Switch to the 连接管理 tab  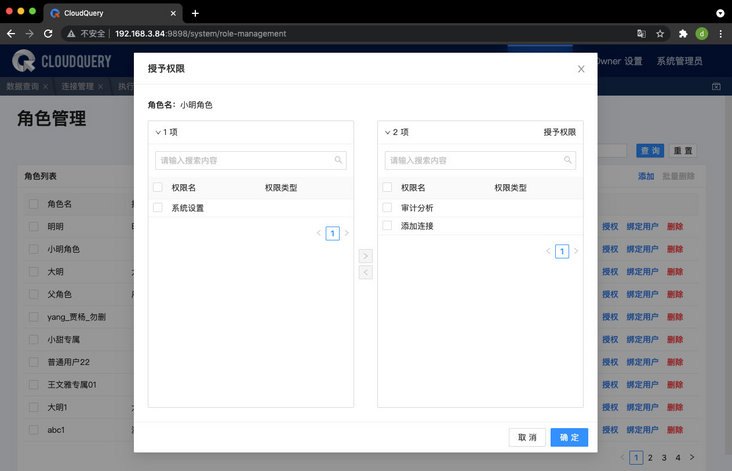coord(77,86)
